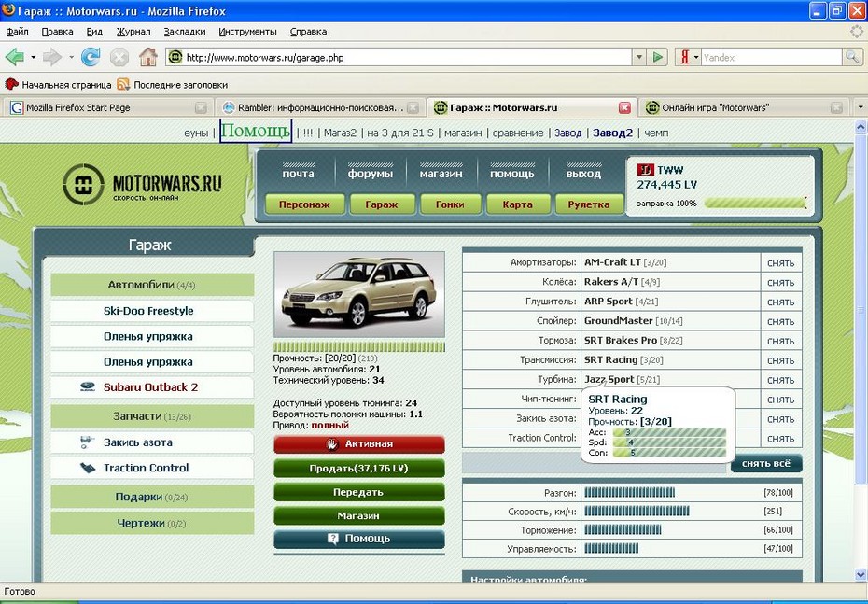
Task: Click the Motorwars.ru logo
Action: [x=142, y=184]
